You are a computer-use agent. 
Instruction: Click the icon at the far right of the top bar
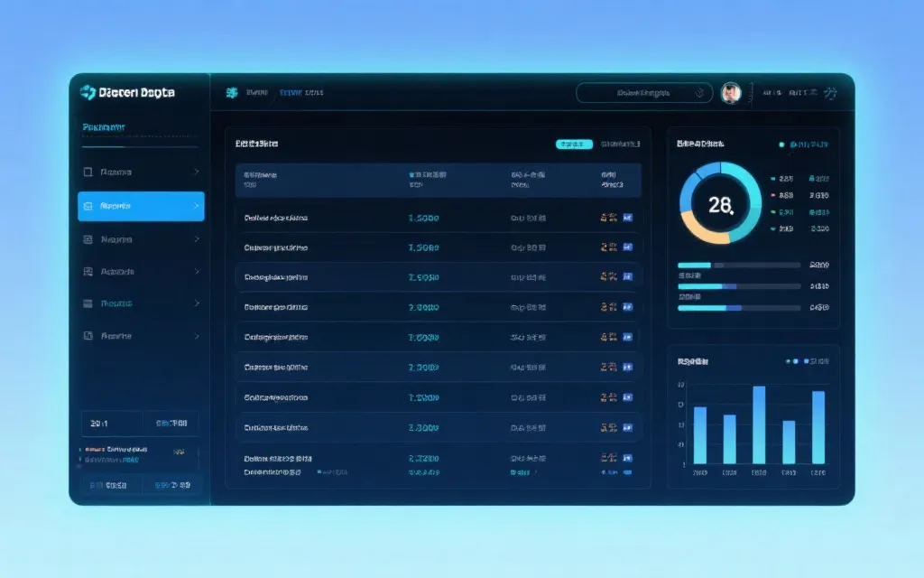coord(831,92)
